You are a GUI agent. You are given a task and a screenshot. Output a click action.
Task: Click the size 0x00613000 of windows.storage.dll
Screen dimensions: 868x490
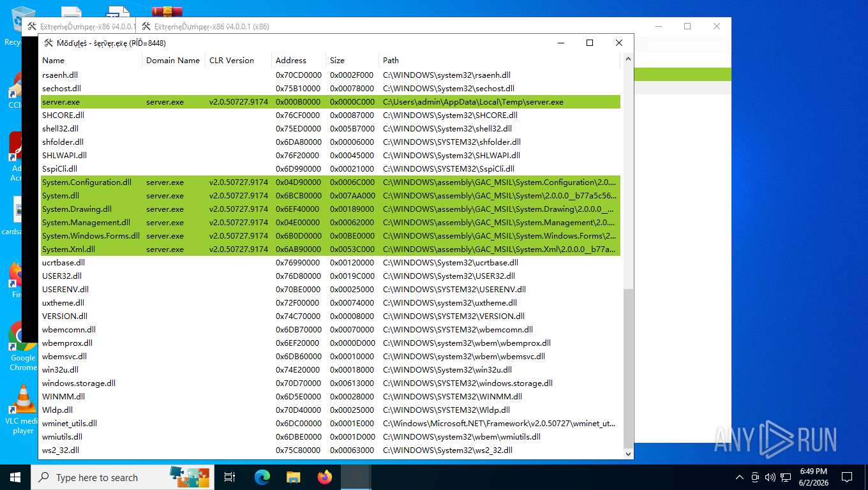352,383
